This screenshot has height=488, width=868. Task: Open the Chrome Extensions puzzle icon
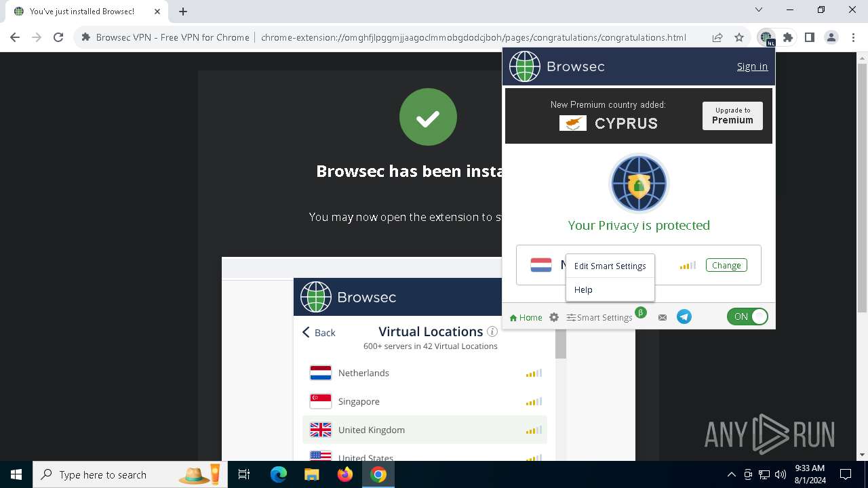click(x=788, y=38)
